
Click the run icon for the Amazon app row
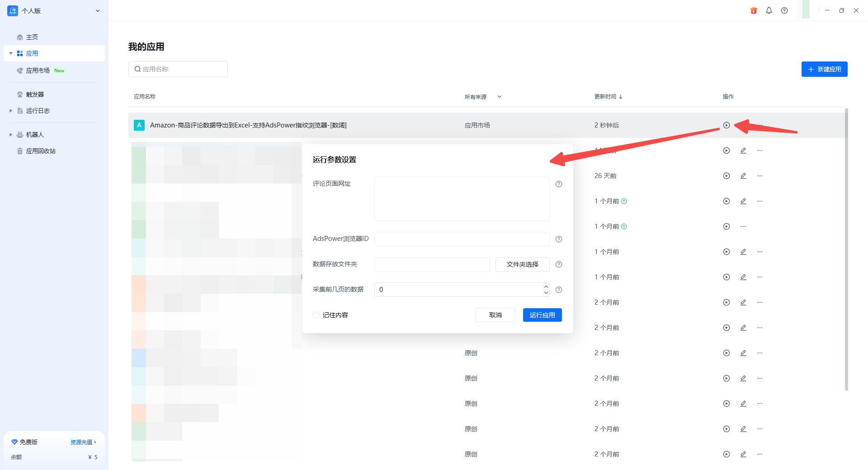click(x=726, y=125)
